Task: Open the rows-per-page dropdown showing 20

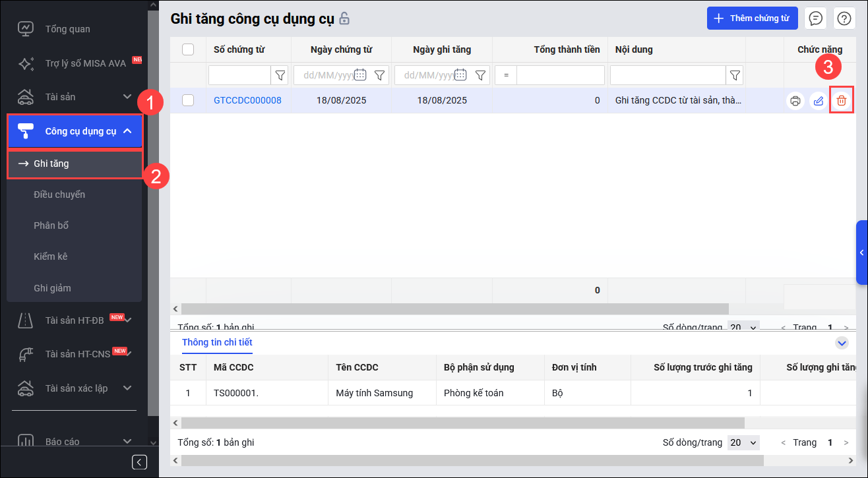Action: (743, 442)
